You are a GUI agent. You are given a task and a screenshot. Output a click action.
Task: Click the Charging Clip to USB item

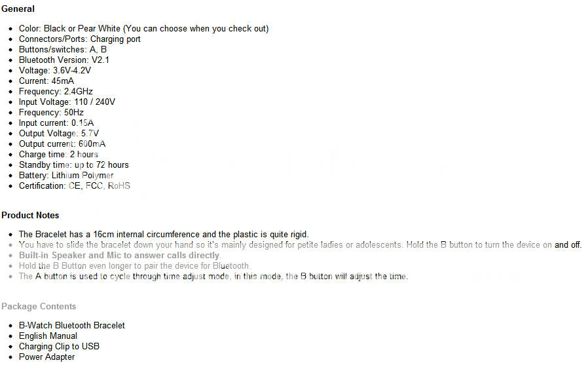59,346
